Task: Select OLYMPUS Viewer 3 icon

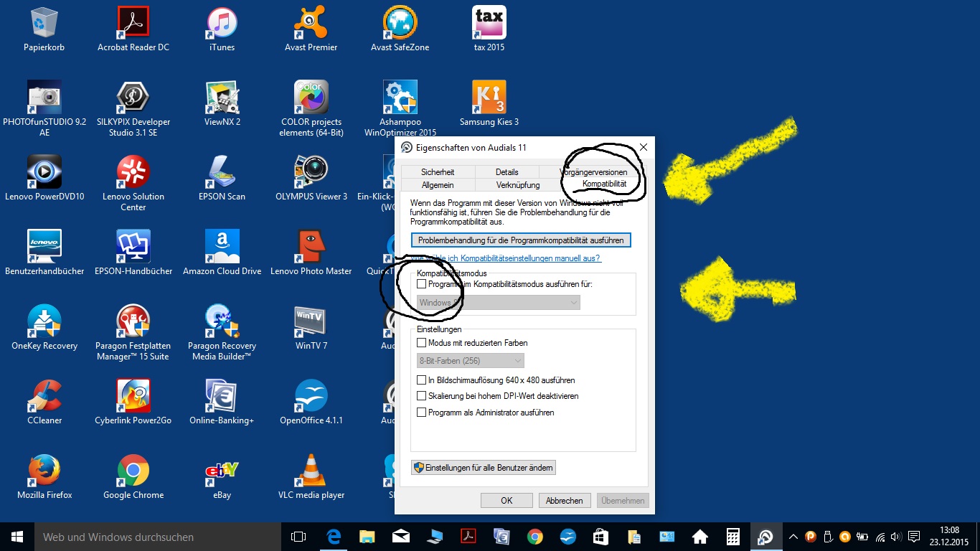Action: [x=311, y=178]
